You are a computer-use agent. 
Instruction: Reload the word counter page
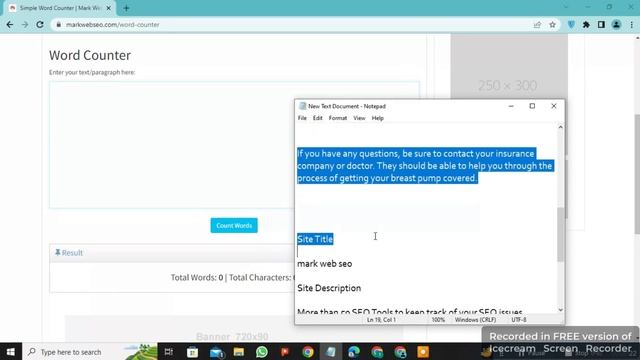coord(40,24)
